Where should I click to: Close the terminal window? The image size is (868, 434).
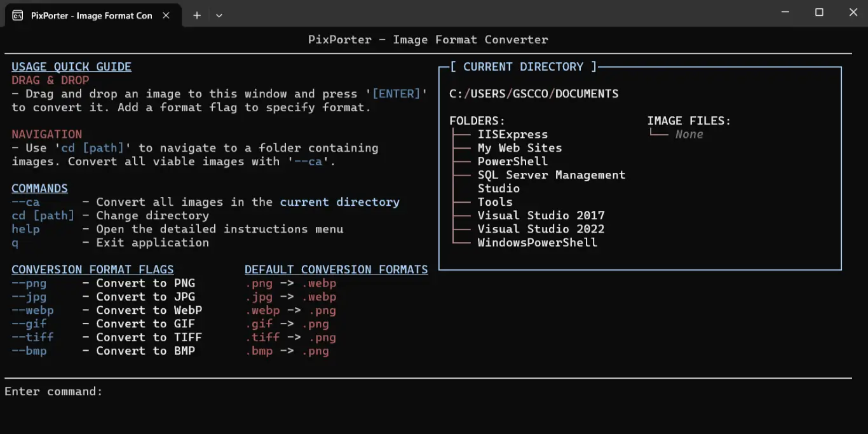tap(853, 13)
